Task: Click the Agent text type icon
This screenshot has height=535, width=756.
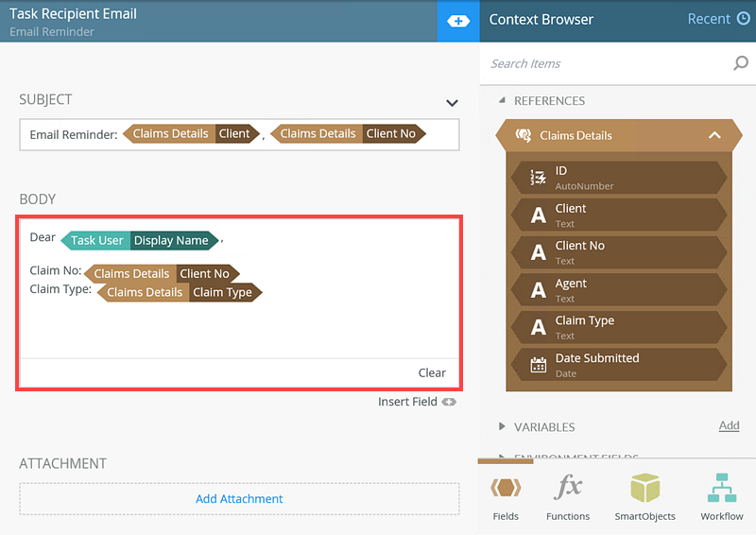Action: [x=538, y=290]
